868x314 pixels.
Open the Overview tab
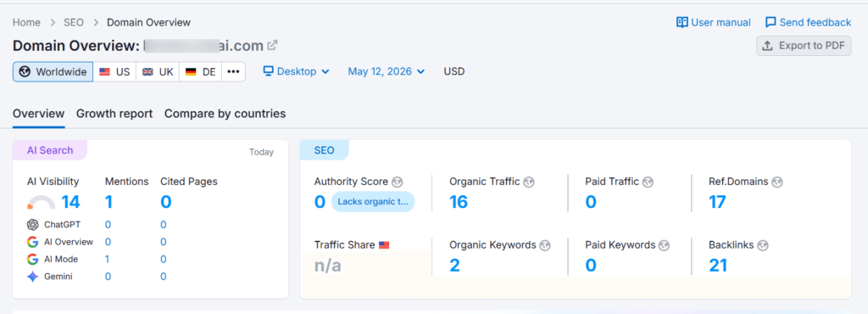(39, 114)
